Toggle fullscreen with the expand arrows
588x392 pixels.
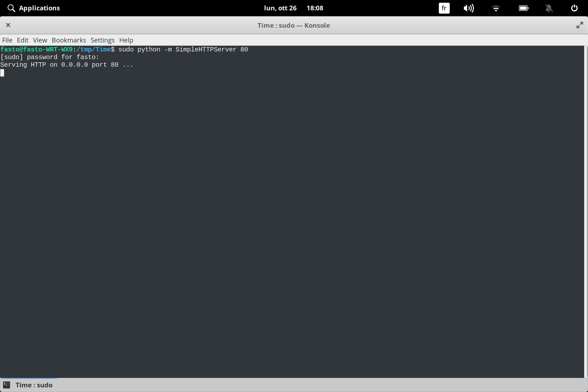click(x=580, y=25)
